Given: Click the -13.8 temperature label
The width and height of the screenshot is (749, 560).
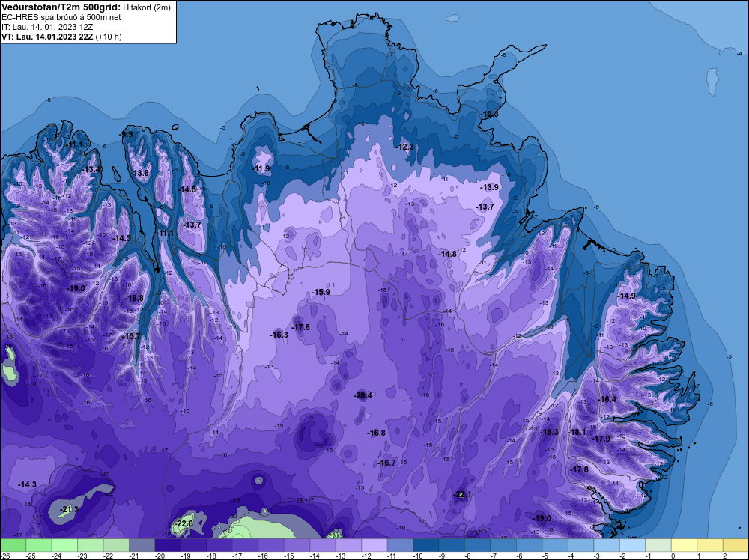Looking at the screenshot, I should (x=141, y=173).
